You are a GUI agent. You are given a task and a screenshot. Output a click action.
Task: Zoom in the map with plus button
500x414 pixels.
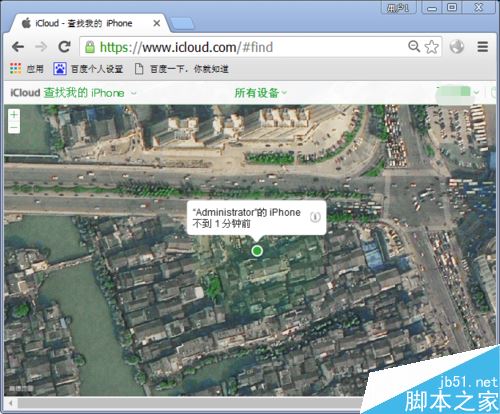(x=14, y=115)
